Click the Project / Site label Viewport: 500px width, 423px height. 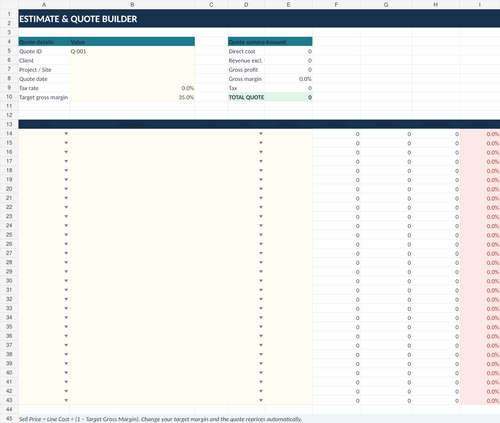[35, 70]
